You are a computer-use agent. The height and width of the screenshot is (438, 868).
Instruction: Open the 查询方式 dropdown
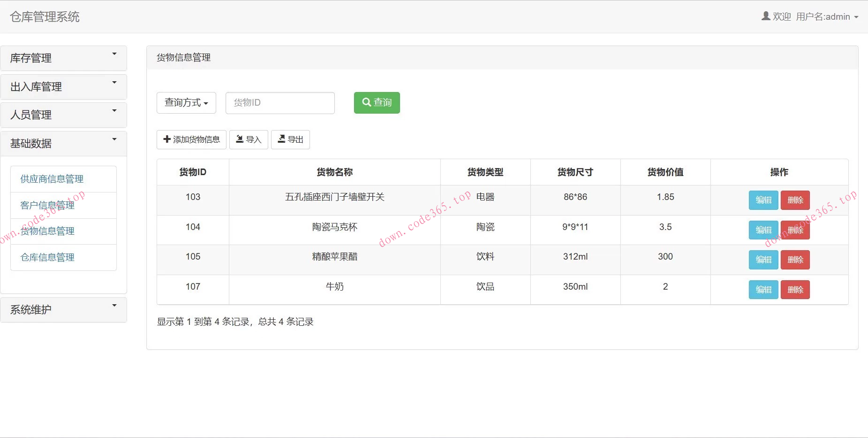coord(186,102)
